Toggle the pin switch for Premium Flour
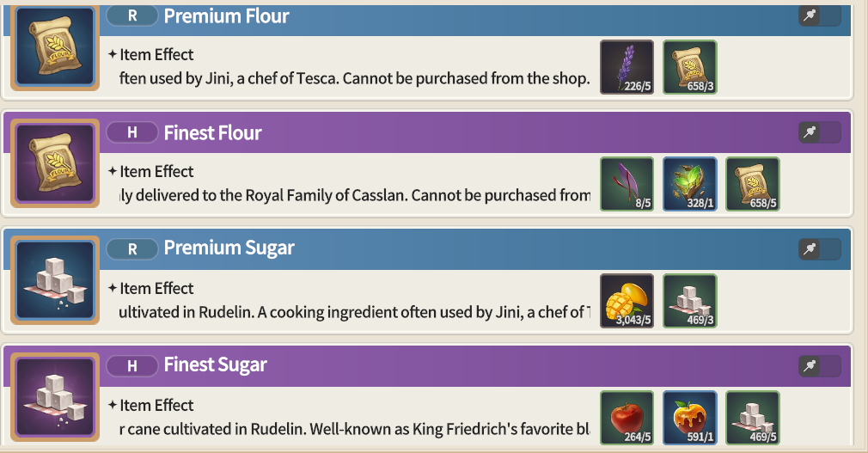The width and height of the screenshot is (868, 453). tap(820, 16)
